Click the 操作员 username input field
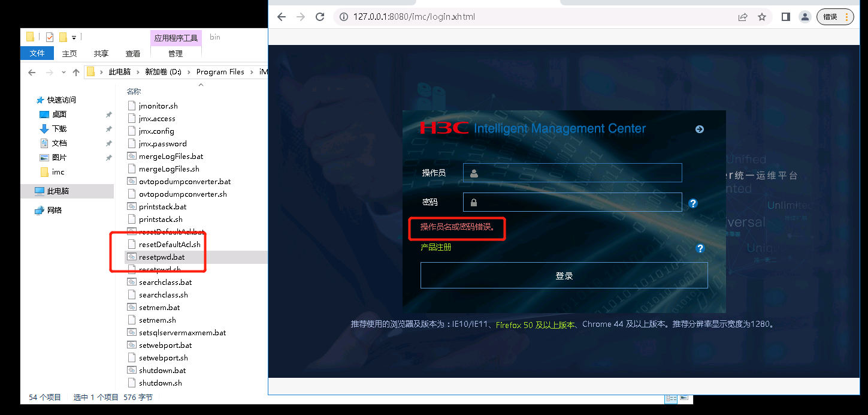The image size is (868, 415). coord(573,173)
